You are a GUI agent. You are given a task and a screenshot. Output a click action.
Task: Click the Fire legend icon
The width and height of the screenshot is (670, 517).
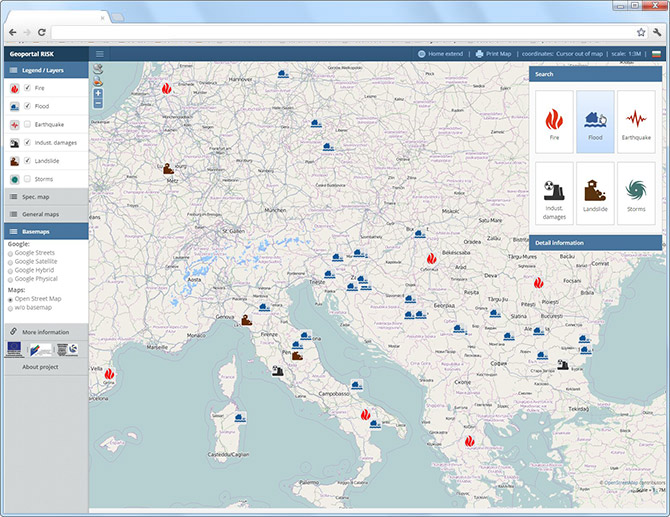(15, 88)
